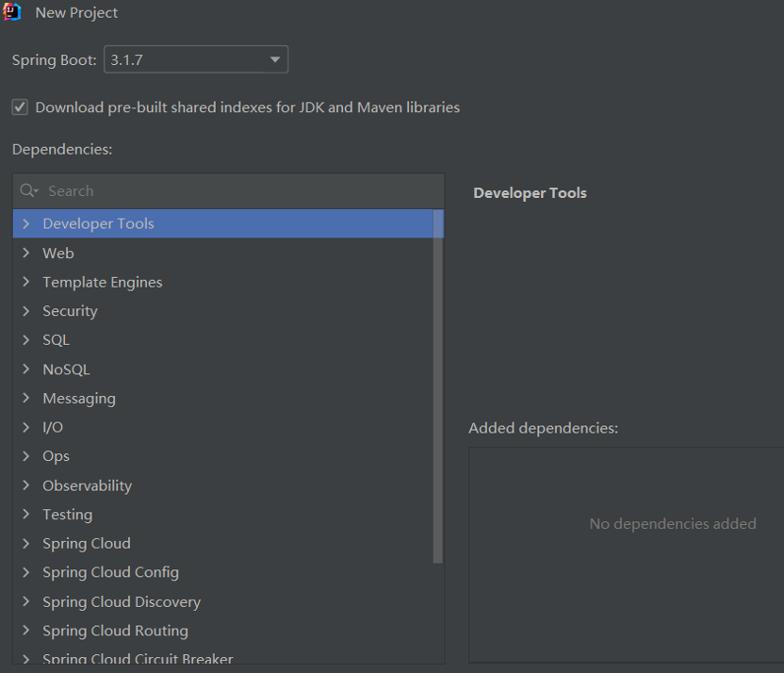Expand the Messaging chevron
This screenshot has width=784, height=673.
tap(26, 398)
